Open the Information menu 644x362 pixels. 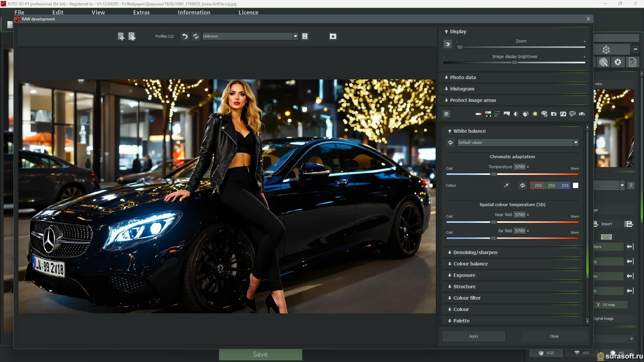tap(194, 12)
